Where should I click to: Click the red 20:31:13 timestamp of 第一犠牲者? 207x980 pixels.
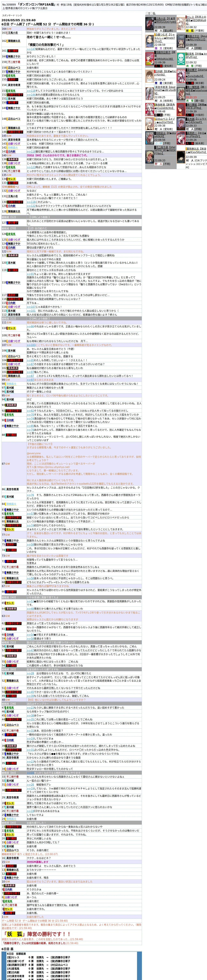coord(191,97)
